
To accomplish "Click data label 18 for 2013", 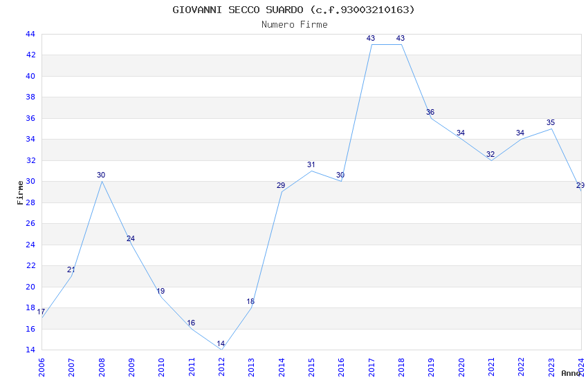I will (250, 301).
